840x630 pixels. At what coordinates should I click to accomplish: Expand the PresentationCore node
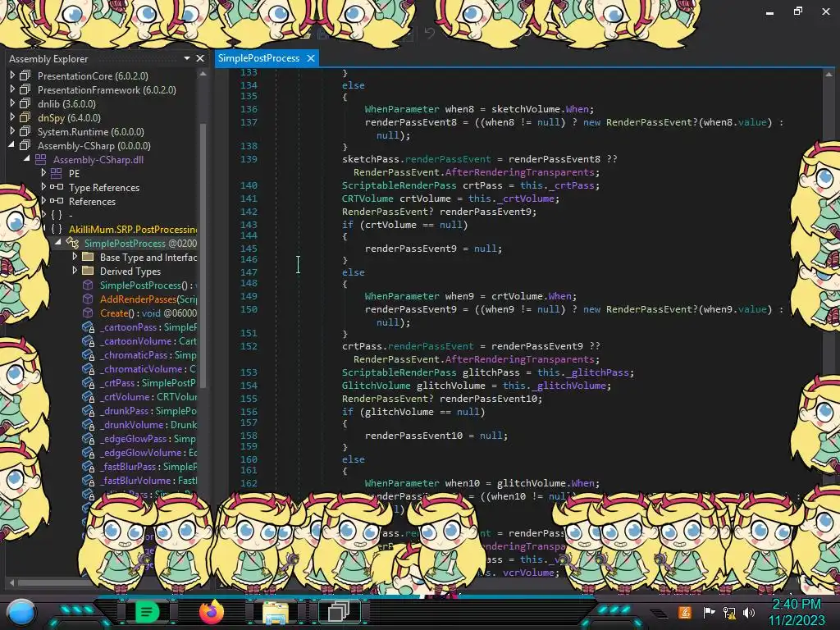[x=11, y=75]
